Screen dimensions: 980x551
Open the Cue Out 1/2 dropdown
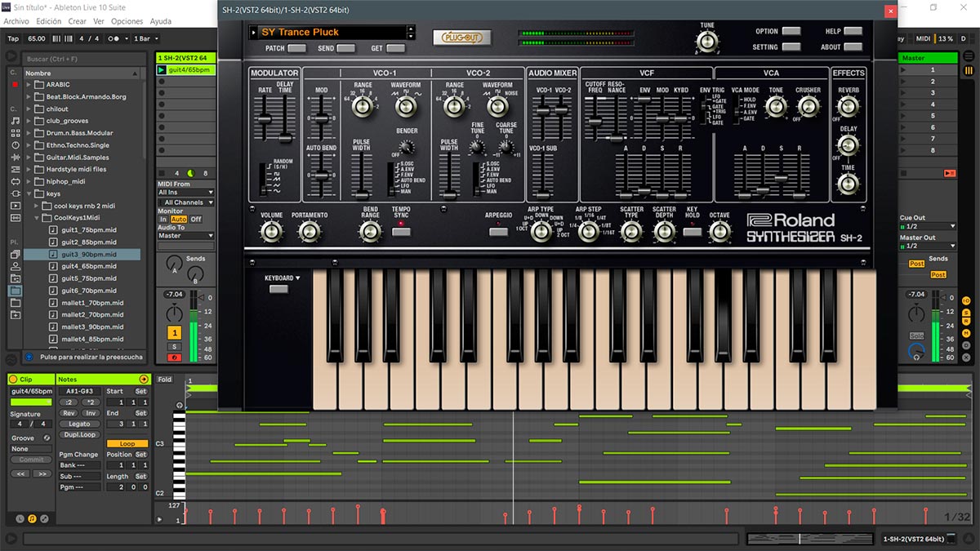[927, 226]
